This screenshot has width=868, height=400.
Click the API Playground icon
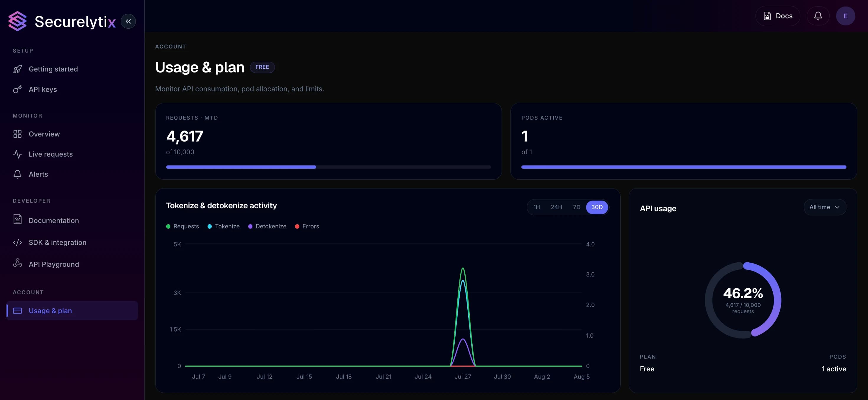tap(17, 264)
